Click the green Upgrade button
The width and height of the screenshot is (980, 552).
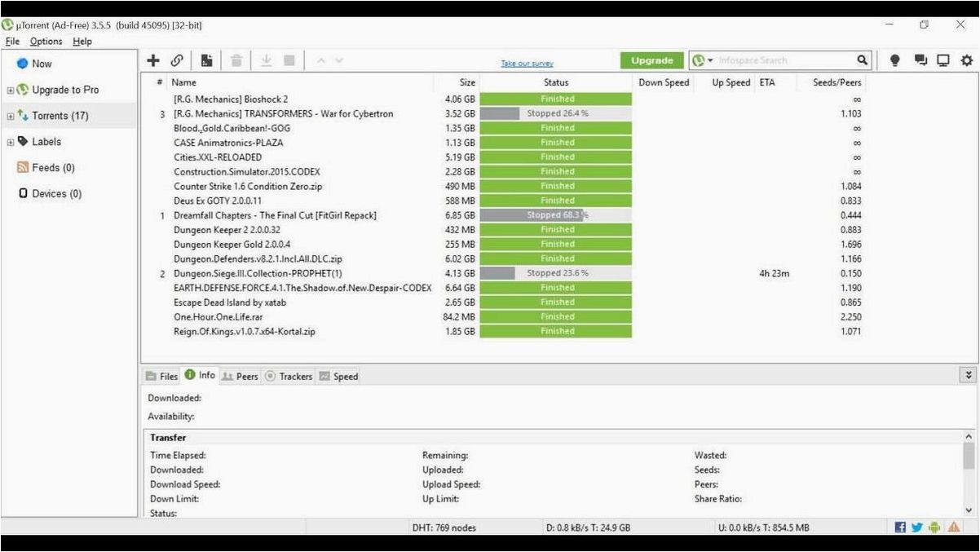651,60
